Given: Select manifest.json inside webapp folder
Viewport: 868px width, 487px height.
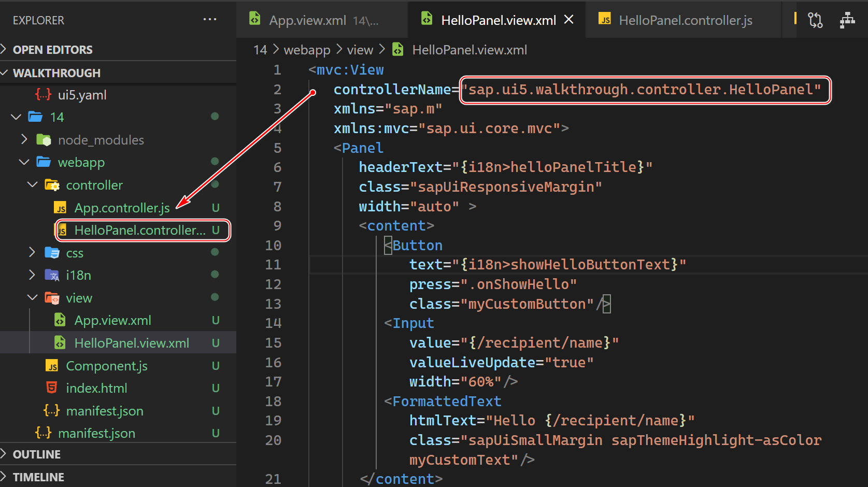Looking at the screenshot, I should [105, 410].
